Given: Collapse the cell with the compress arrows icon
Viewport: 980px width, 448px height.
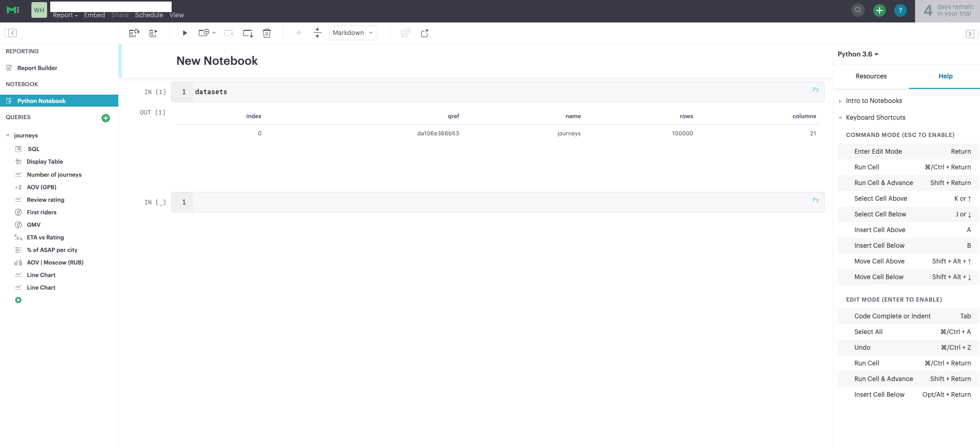Looking at the screenshot, I should click(x=318, y=33).
